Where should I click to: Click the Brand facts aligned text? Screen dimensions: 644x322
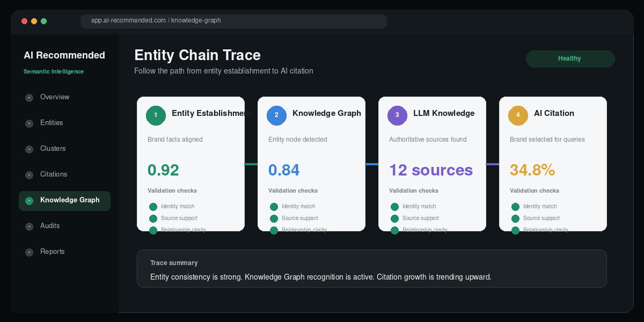tap(175, 140)
